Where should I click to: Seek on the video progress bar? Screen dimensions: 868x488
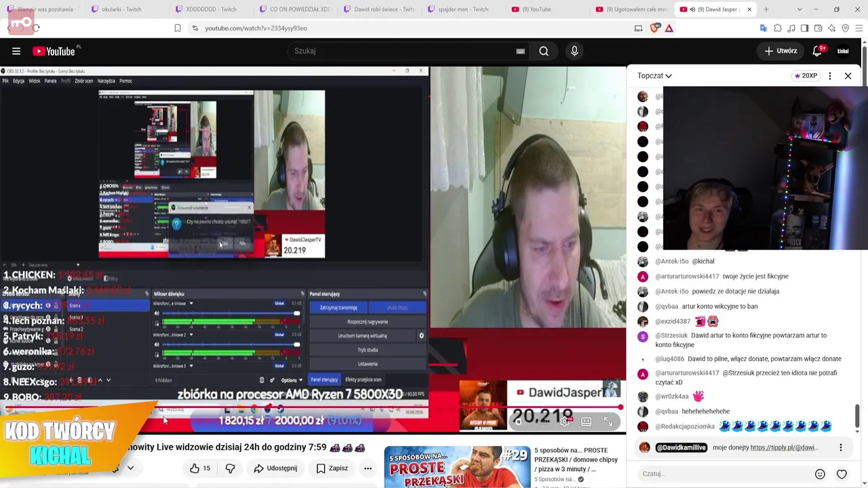pos(312,407)
